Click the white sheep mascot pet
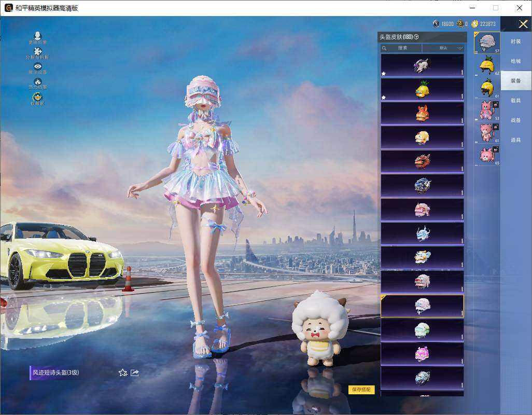Screen dimensions: 532x415 coord(320,328)
